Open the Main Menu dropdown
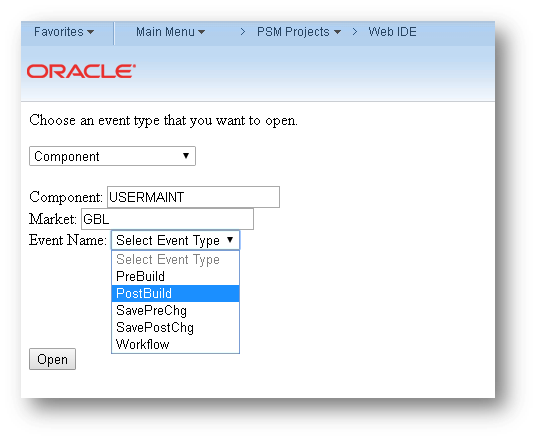 pyautogui.click(x=170, y=32)
